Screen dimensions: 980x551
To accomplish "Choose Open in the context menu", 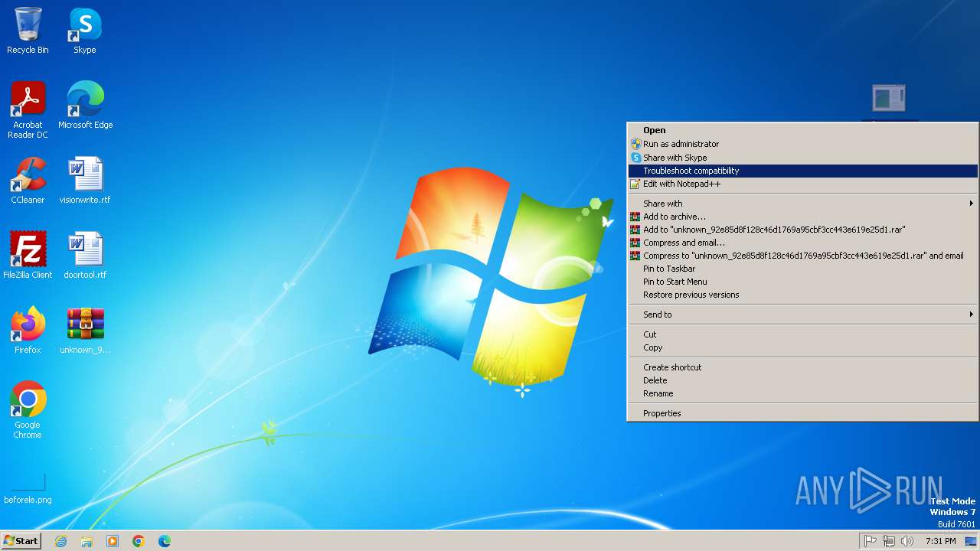I will click(802, 130).
